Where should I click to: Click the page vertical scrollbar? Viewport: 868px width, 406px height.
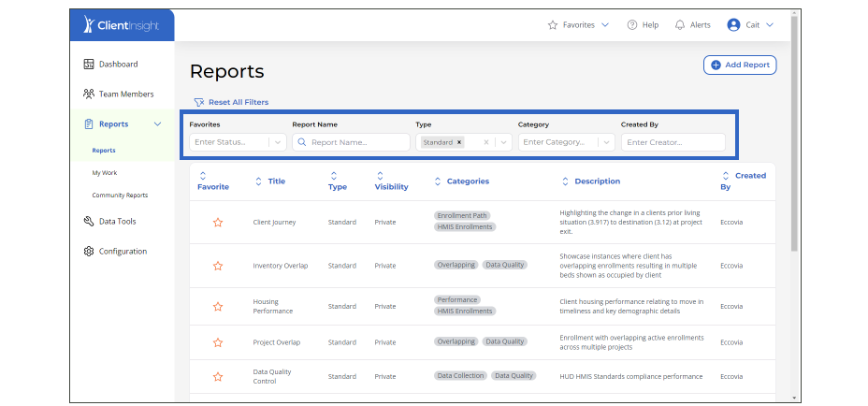click(x=794, y=140)
